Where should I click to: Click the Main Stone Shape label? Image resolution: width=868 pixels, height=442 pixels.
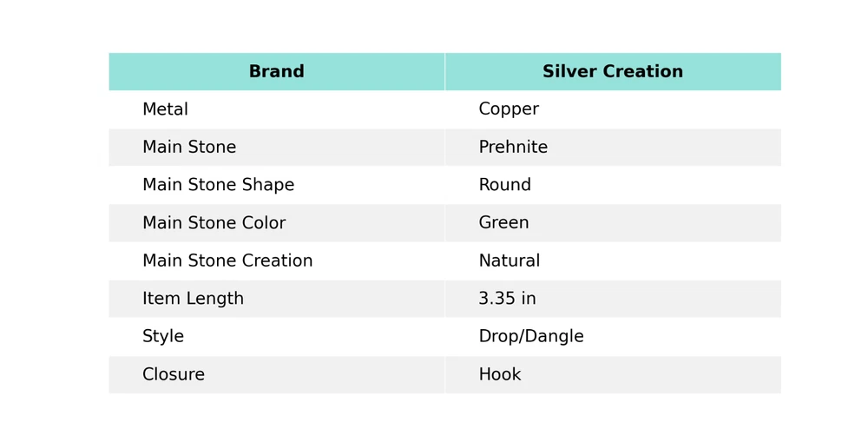click(x=218, y=185)
